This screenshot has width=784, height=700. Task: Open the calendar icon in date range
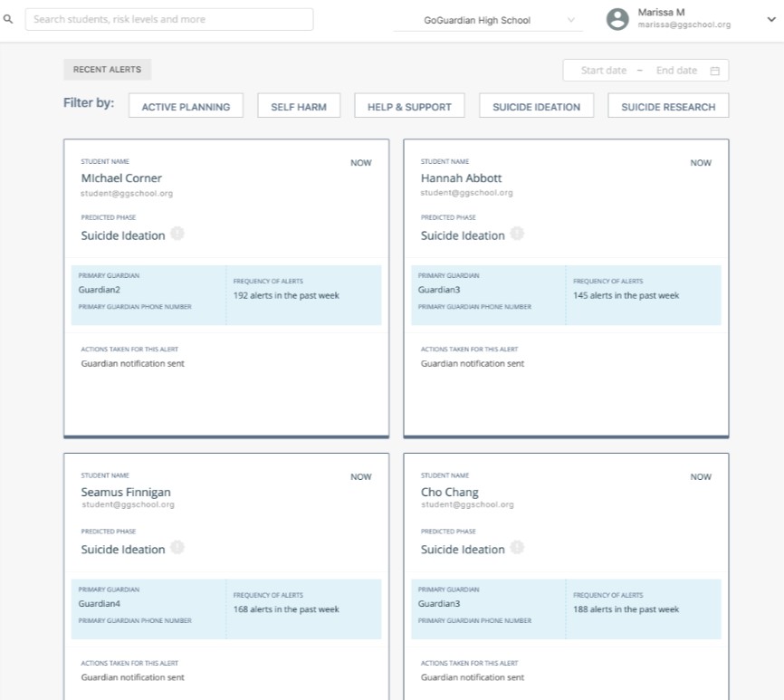[715, 71]
